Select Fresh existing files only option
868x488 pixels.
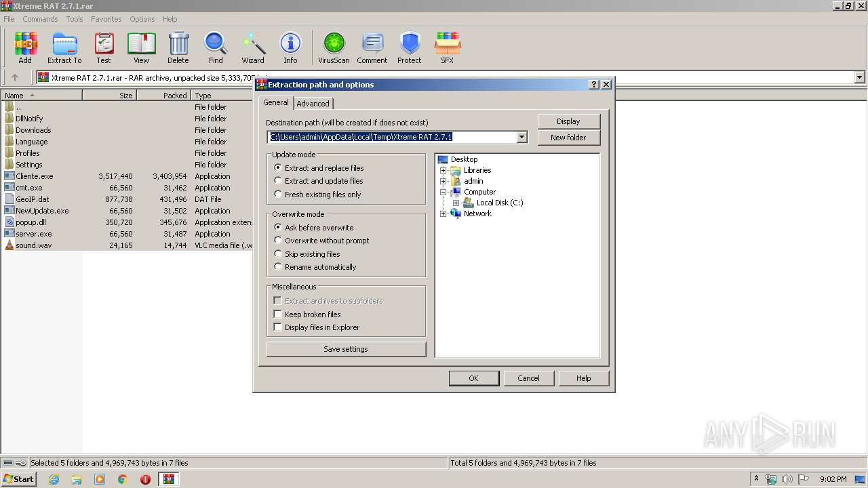tap(317, 195)
